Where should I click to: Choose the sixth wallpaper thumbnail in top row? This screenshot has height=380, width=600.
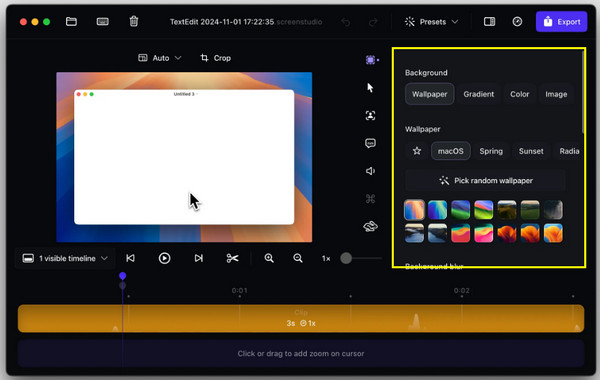[530, 210]
